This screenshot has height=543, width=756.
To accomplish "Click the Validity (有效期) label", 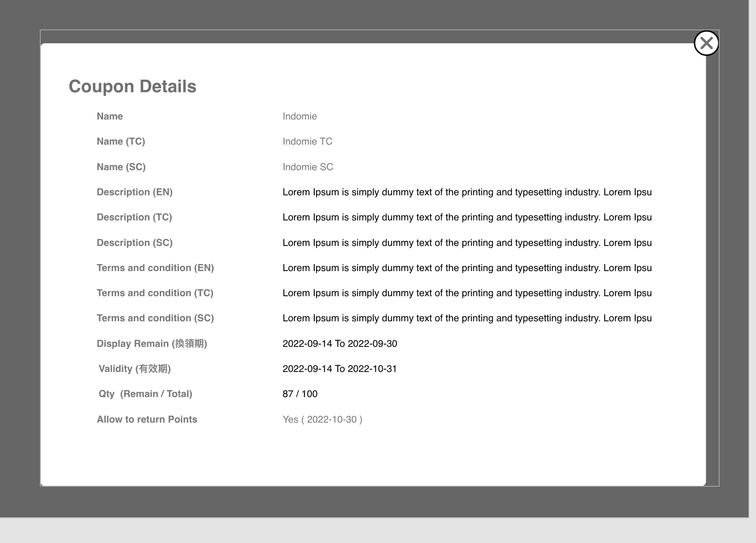I will point(135,369).
